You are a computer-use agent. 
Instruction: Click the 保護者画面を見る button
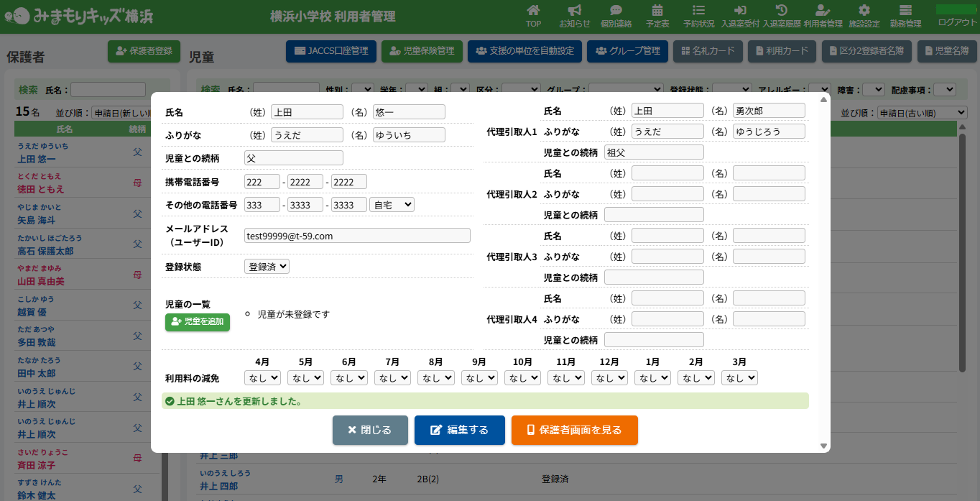574,431
